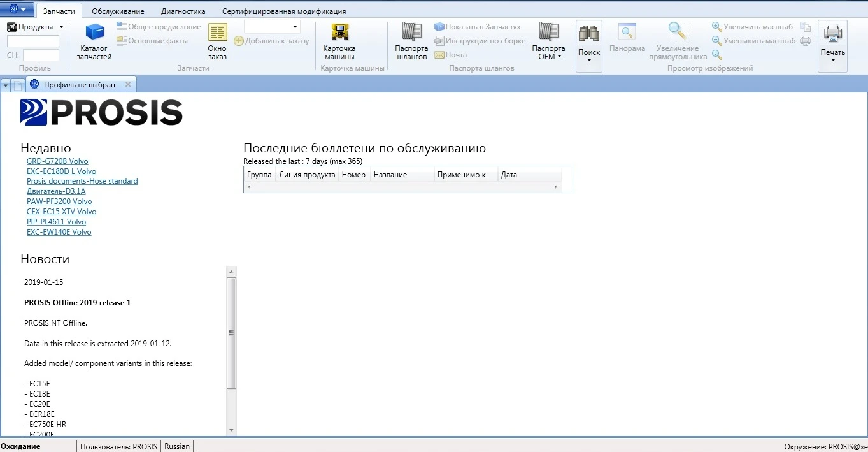Image resolution: width=868 pixels, height=452 pixels.
Task: Click bulletin table scroll right arrow
Action: 556,187
